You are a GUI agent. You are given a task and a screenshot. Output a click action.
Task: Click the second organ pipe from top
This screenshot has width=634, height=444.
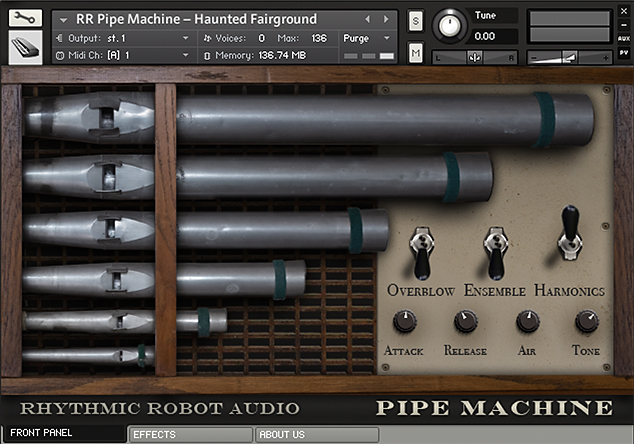click(x=258, y=177)
